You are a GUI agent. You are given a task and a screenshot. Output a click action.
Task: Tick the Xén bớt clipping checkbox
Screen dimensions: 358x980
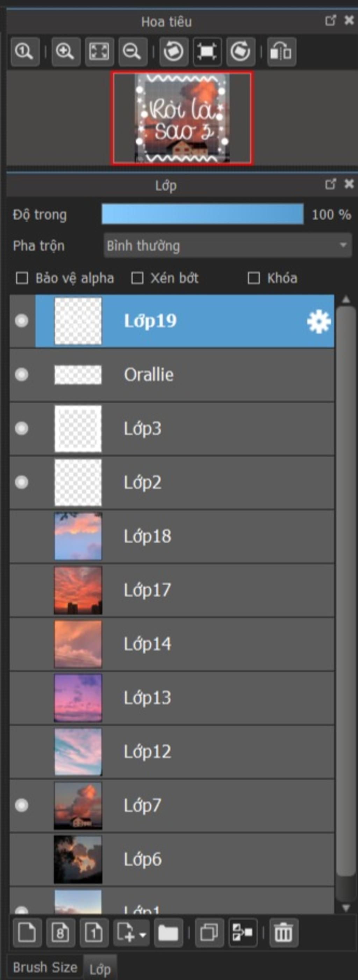137,278
